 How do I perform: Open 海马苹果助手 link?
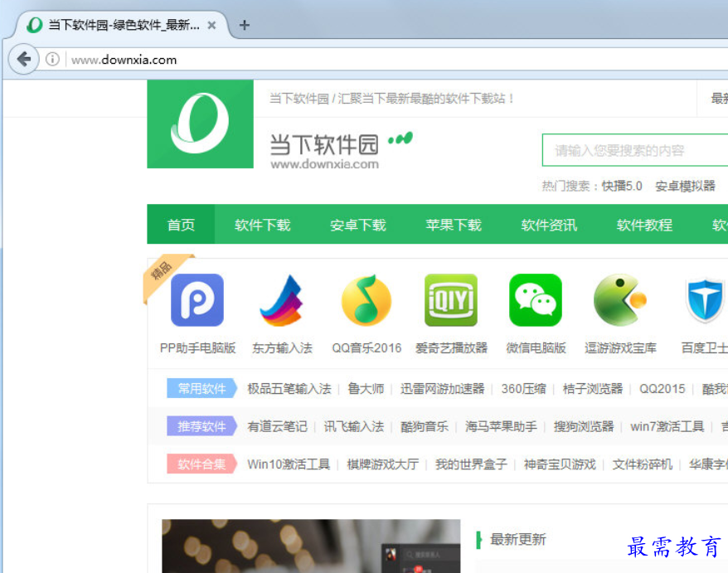coord(501,426)
